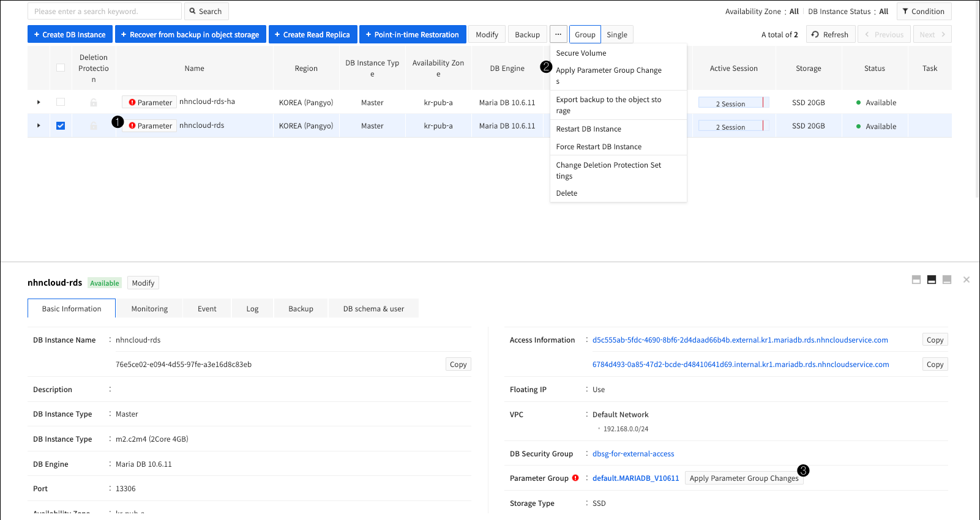Click the nhncloud-rds-ha instance name
The height and width of the screenshot is (520, 980).
click(x=207, y=101)
